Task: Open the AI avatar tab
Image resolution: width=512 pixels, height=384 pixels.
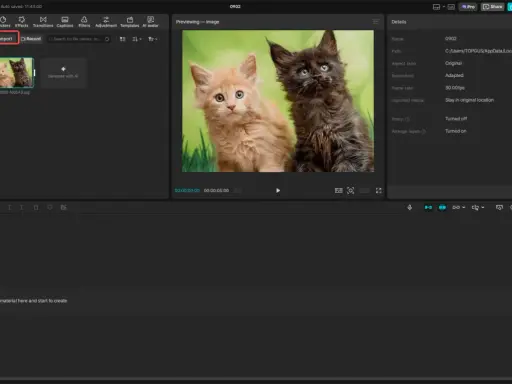Action: click(x=150, y=22)
